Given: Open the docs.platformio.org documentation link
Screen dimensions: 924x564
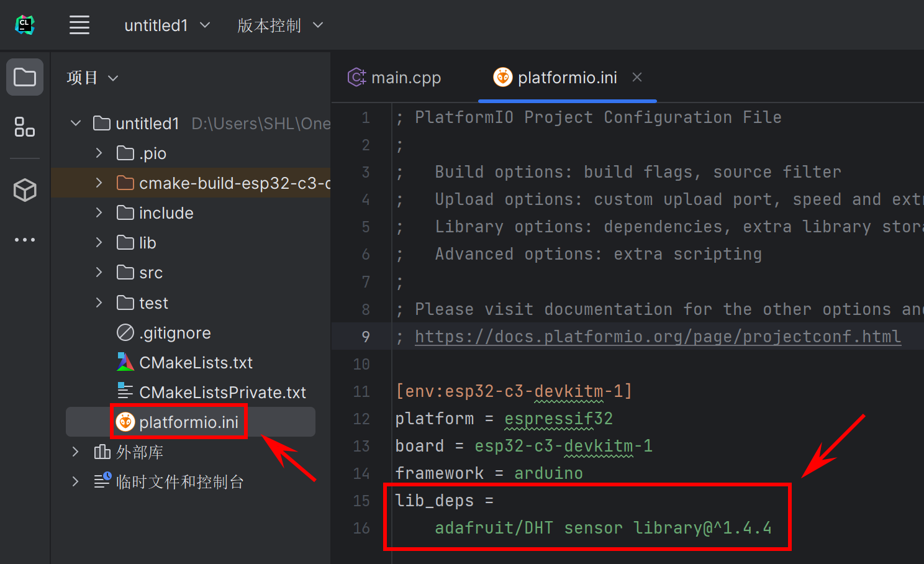Looking at the screenshot, I should point(658,336).
